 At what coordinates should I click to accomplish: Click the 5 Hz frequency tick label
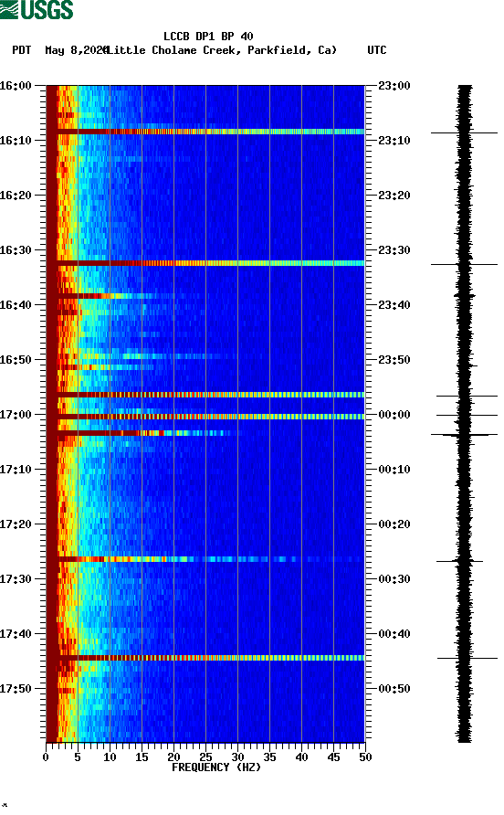78,757
